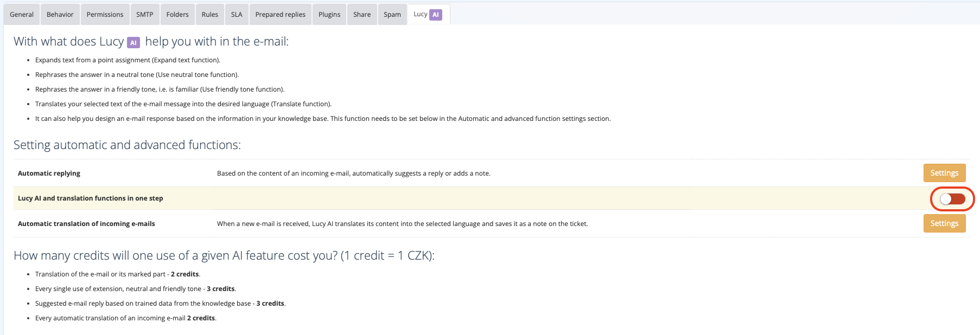Click the 'Every single use of extension' credits line

136,289
